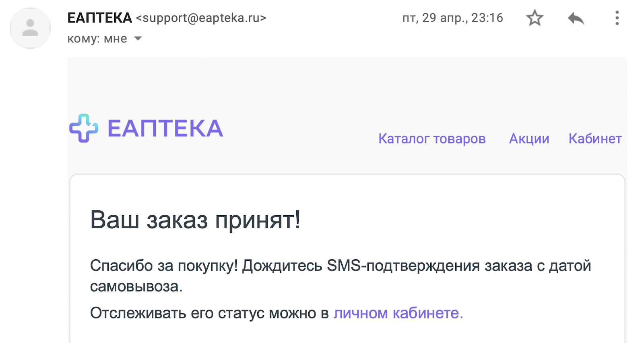Expand recipient details arrow next to мне

(138, 39)
